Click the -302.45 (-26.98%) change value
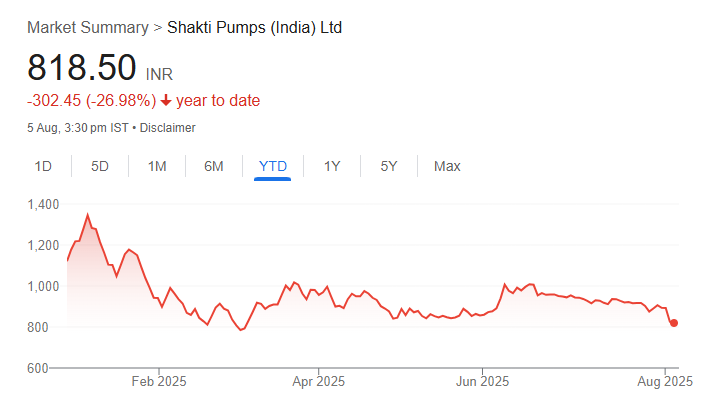This screenshot has width=704, height=405. tap(91, 101)
